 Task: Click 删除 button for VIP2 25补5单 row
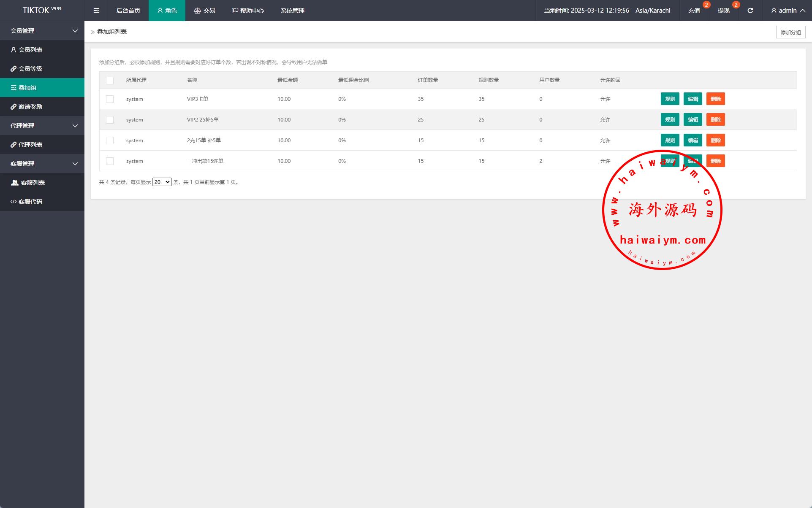[715, 120]
